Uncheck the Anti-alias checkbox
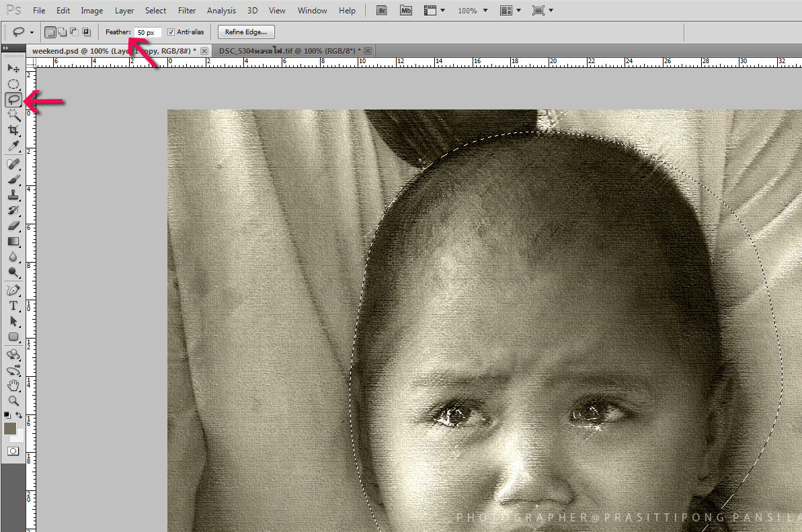802x532 pixels. 171,32
